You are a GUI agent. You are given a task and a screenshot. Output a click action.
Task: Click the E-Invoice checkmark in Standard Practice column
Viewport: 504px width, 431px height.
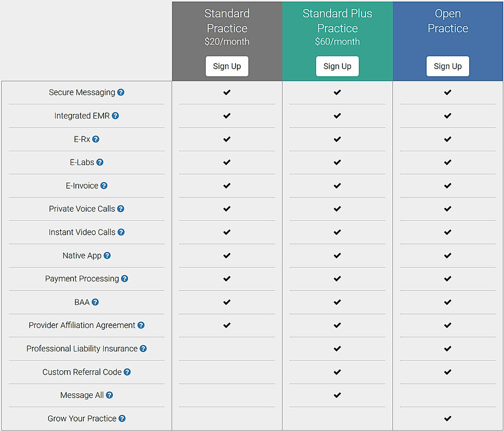227,185
